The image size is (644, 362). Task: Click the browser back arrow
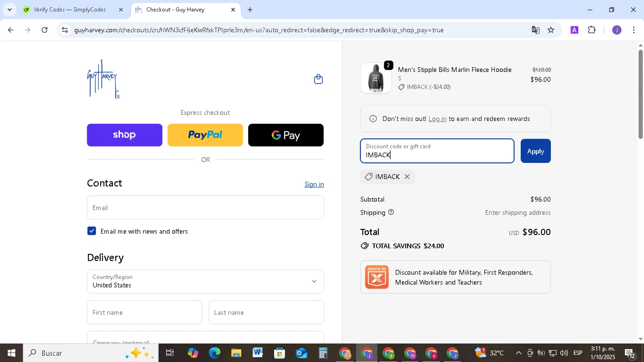11,30
